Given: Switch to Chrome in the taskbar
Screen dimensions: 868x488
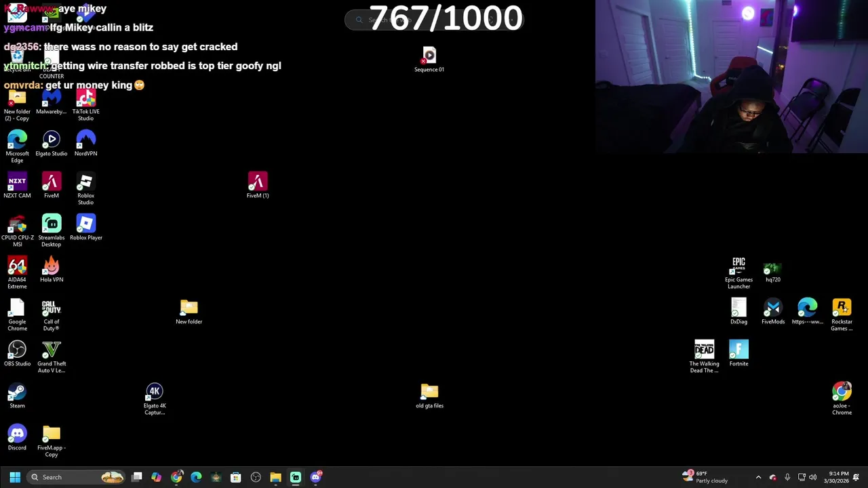Looking at the screenshot, I should coord(176,477).
